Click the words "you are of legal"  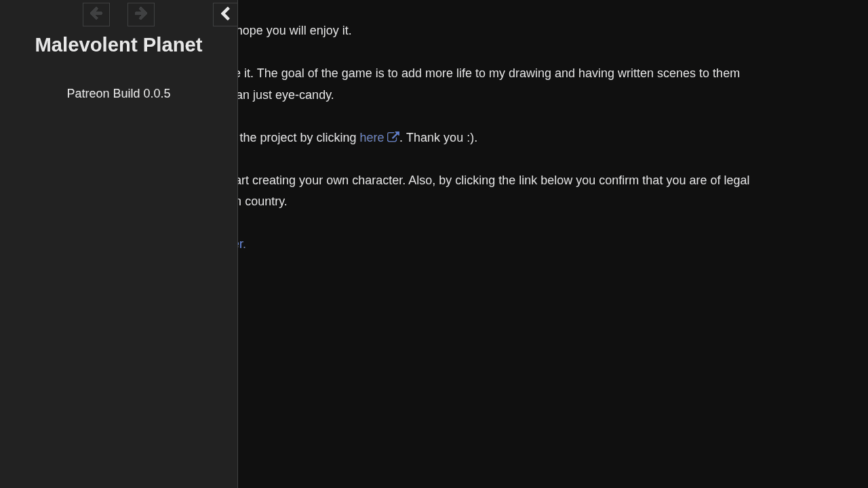707,180
